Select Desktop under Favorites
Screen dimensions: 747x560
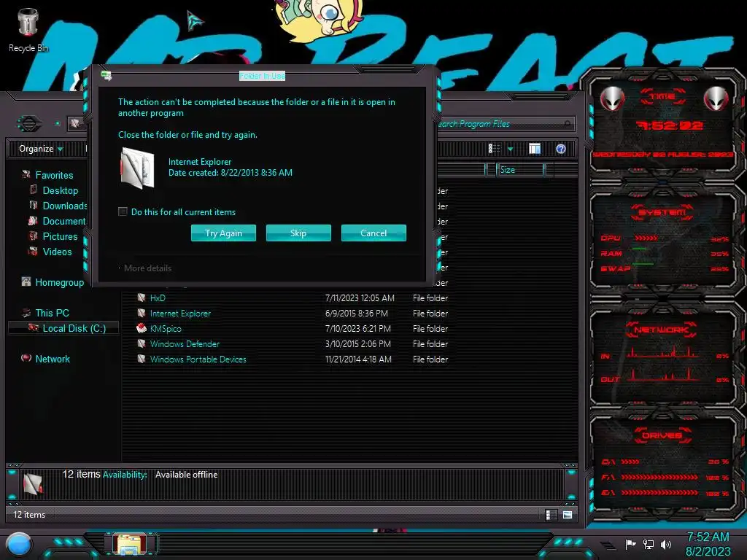point(60,190)
